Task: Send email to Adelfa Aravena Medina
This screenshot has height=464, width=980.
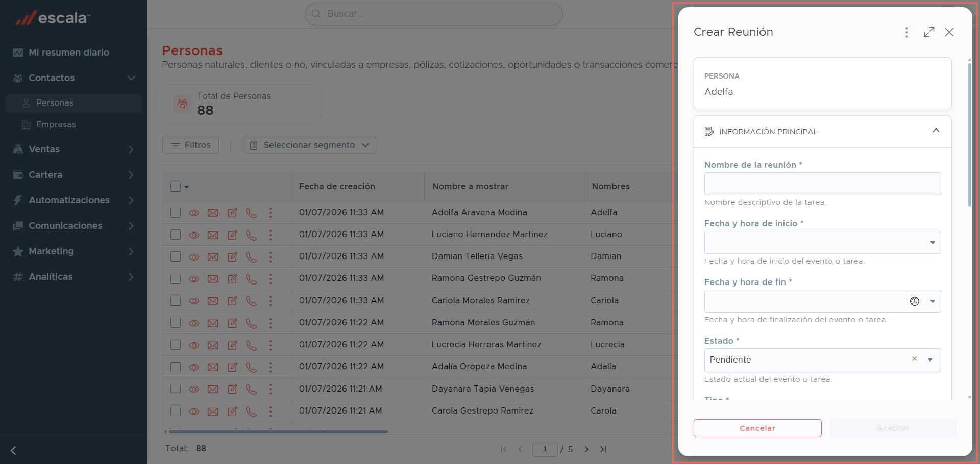Action: pos(213,213)
